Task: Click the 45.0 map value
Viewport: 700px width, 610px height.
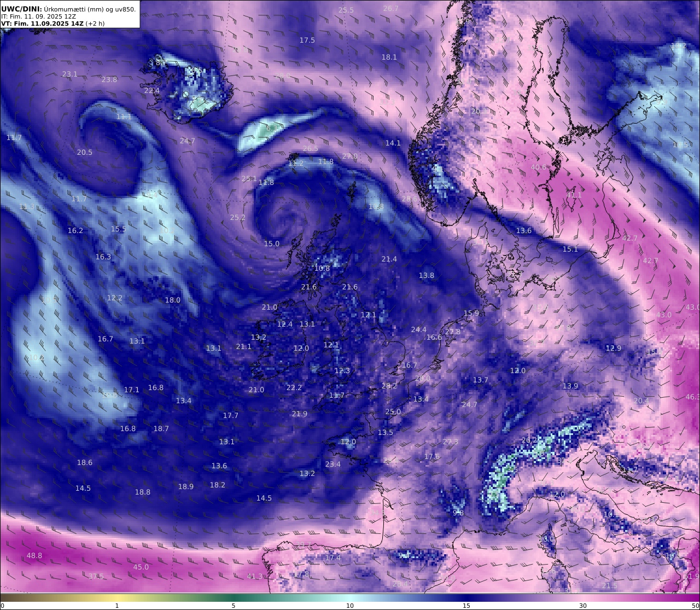Action: tap(141, 567)
